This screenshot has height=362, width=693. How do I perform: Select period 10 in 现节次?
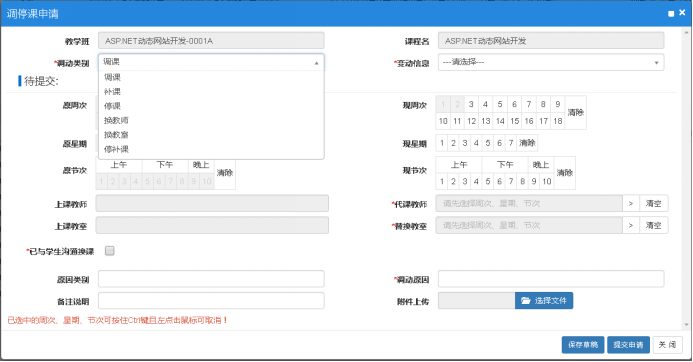point(547,181)
